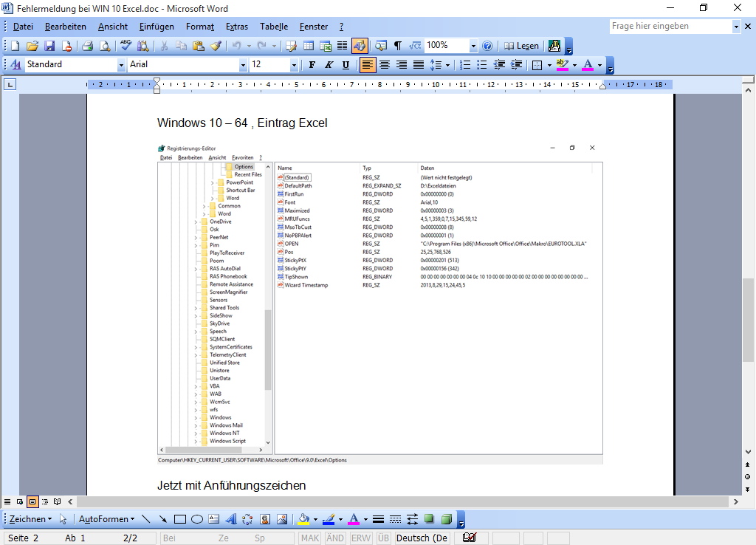Save the document with the floppy icon

click(49, 46)
